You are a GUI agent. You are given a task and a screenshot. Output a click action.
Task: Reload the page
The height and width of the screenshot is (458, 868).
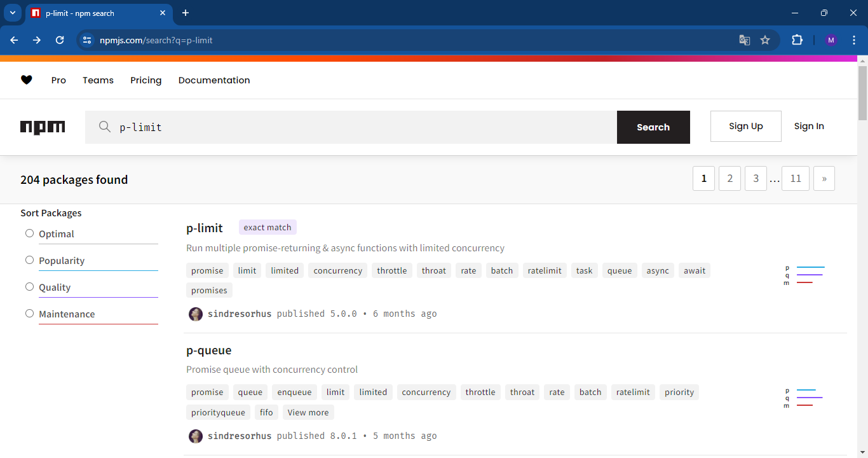(60, 39)
